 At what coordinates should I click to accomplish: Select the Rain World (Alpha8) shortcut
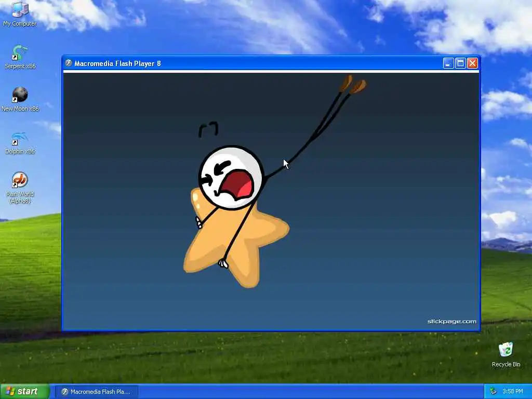click(20, 188)
